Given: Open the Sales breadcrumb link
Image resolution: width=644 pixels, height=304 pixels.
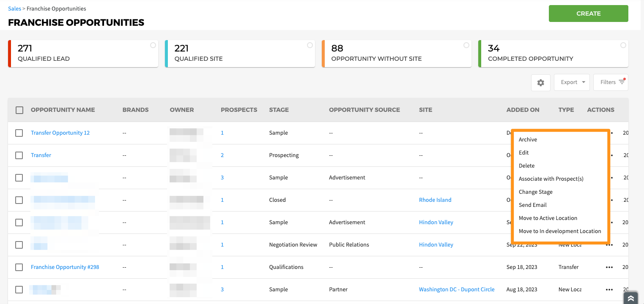Looking at the screenshot, I should coord(14,8).
